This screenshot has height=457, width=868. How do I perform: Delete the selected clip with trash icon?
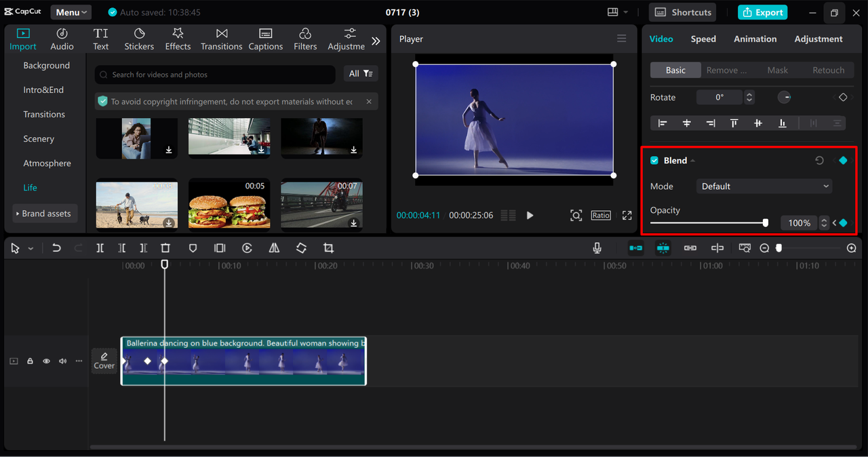click(165, 248)
